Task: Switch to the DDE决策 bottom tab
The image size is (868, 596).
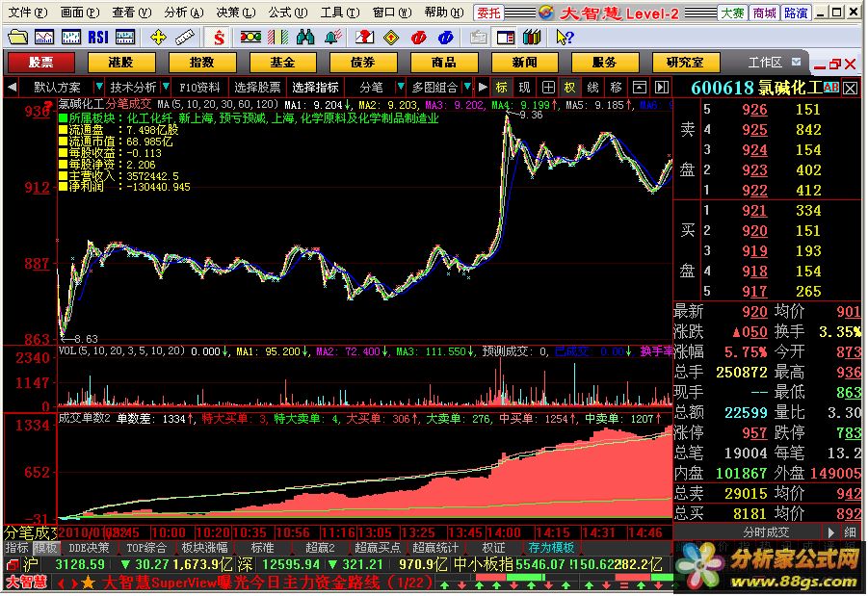Action: (x=89, y=548)
